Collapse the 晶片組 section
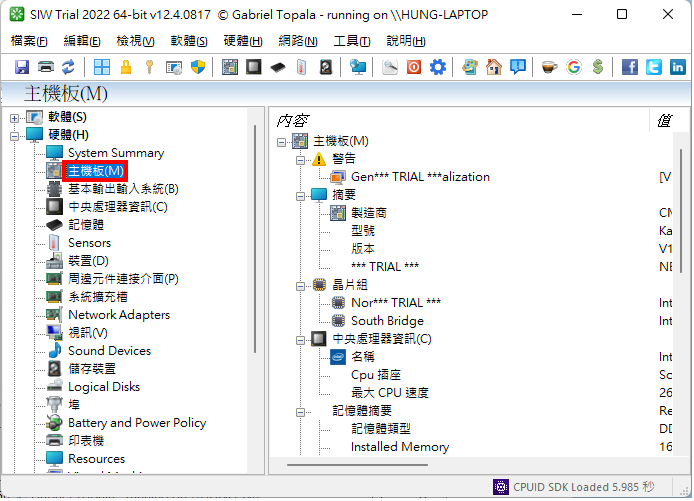Screen dimensions: 694x501 coord(300,286)
